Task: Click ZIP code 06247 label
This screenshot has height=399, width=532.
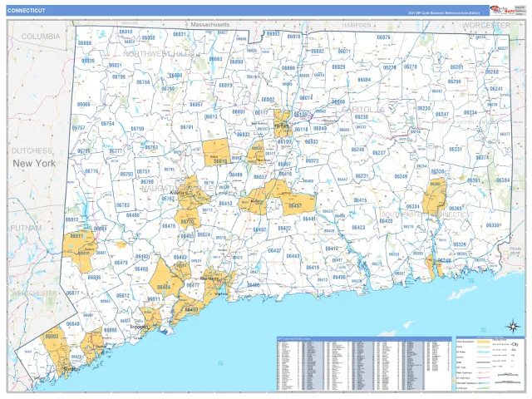Action: pyautogui.click(x=442, y=115)
